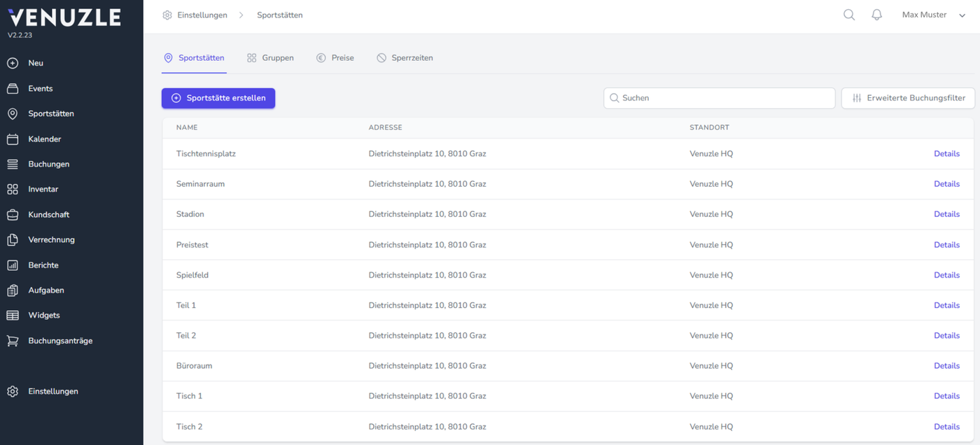Open Details for Stadion
Image resolution: width=980 pixels, height=445 pixels.
(946, 214)
